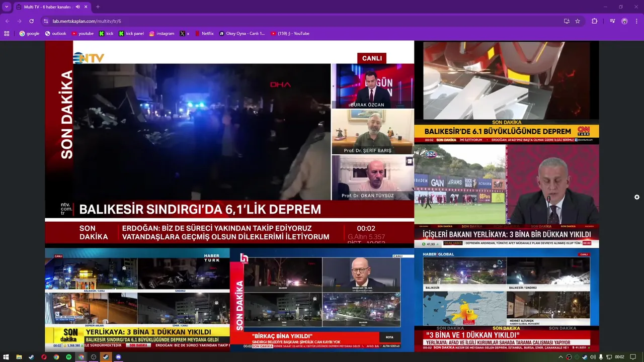Screen dimensions: 644x362
Task: Install app icon in address bar
Action: tap(567, 21)
